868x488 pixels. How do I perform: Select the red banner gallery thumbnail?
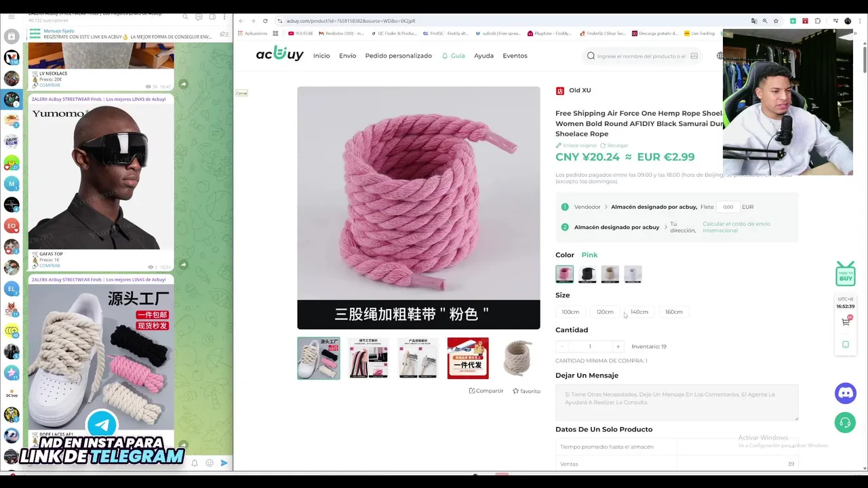click(x=468, y=358)
